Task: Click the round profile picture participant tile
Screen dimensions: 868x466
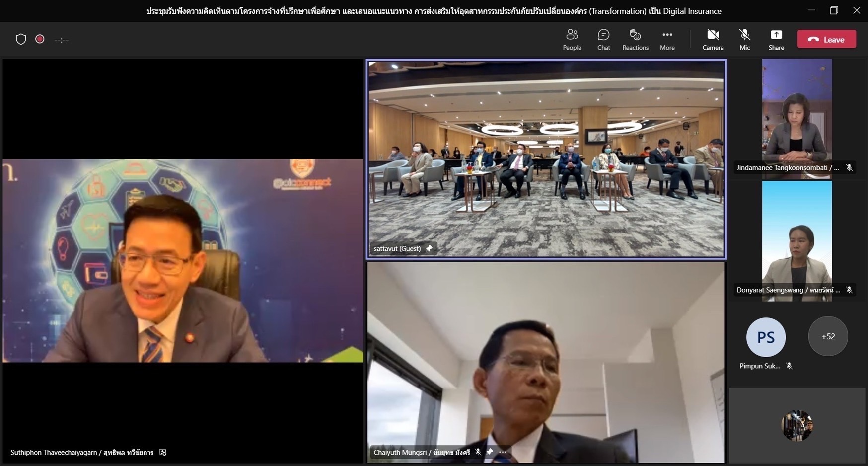Action: click(x=796, y=425)
